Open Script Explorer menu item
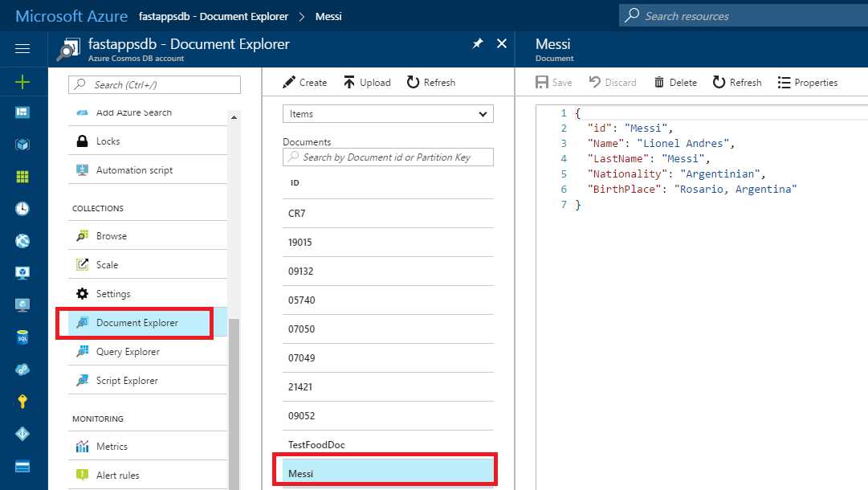This screenshot has height=490, width=868. pos(148,381)
